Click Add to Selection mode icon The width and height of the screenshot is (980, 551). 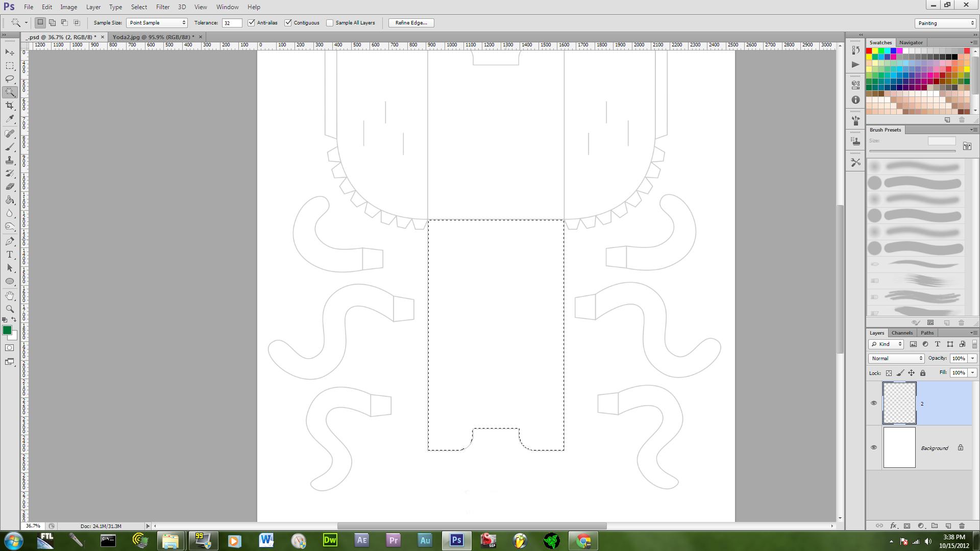[52, 22]
